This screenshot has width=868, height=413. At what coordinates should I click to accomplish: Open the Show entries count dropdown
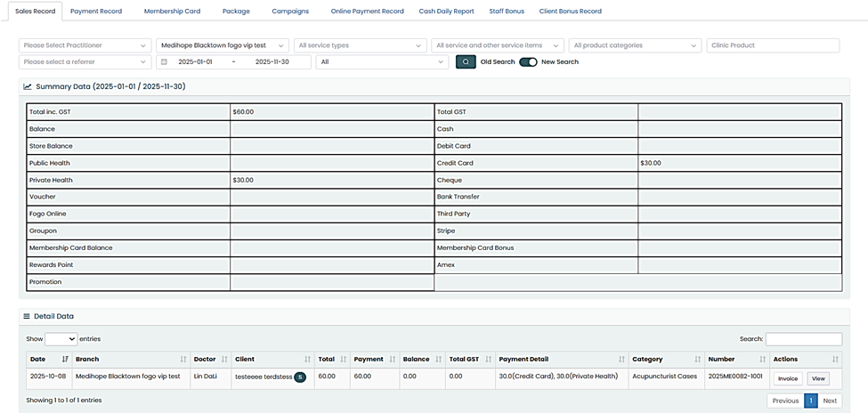coord(61,339)
